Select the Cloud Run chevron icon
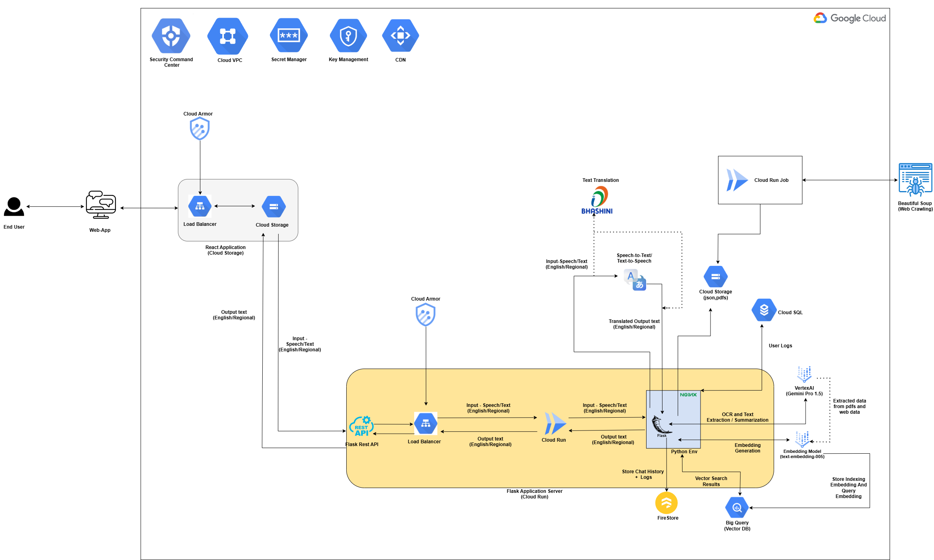Image resolution: width=934 pixels, height=560 pixels. click(x=555, y=424)
